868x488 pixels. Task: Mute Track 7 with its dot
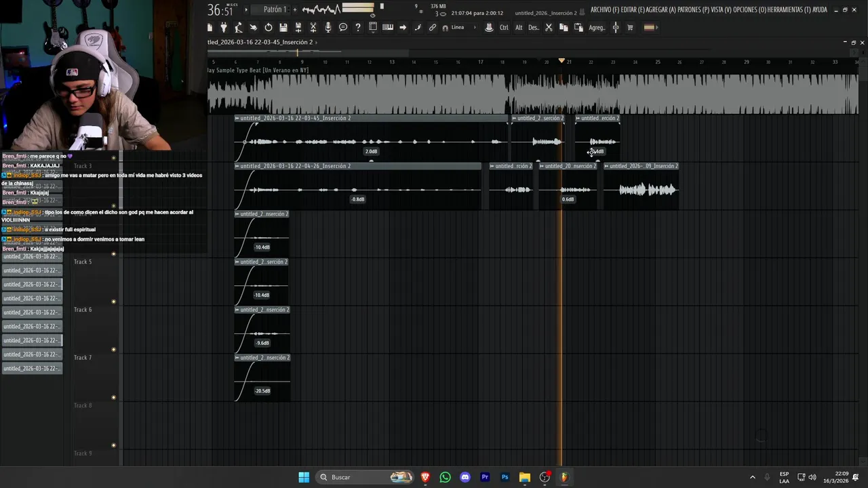point(114,397)
